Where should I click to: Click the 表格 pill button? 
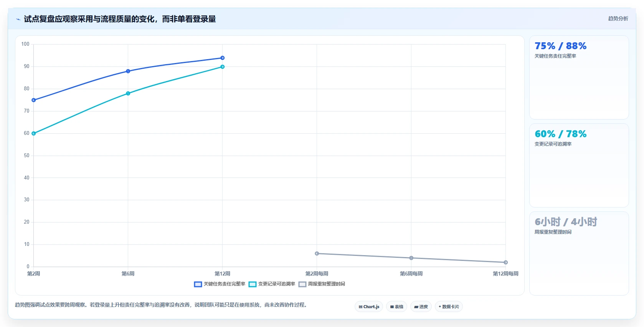tap(396, 307)
